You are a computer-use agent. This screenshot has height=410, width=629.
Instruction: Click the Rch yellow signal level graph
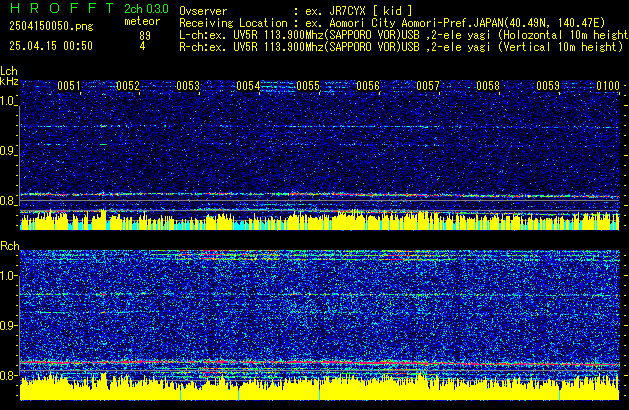320,388
